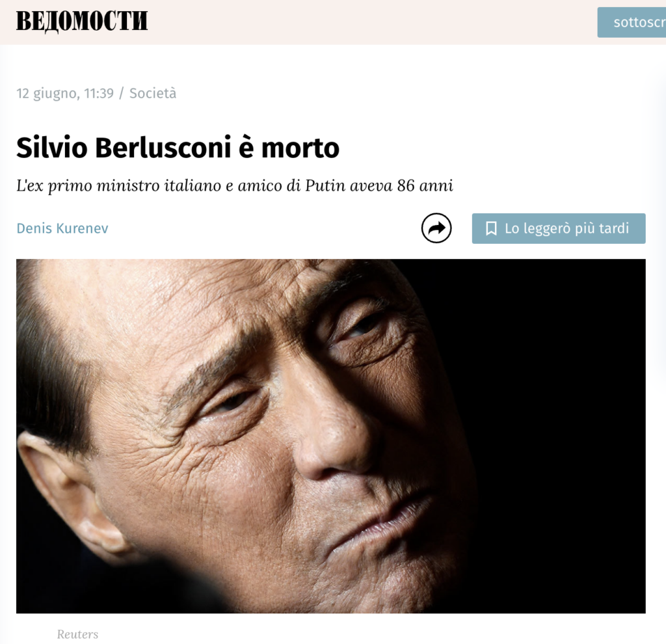The image size is (666, 644).
Task: Click the 11:39 publication time
Action: tap(99, 93)
